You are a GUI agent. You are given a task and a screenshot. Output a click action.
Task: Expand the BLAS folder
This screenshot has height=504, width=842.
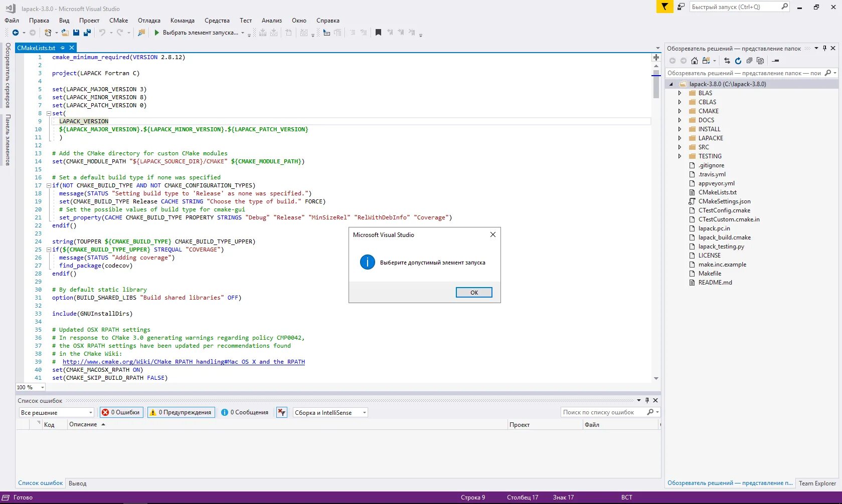click(680, 93)
